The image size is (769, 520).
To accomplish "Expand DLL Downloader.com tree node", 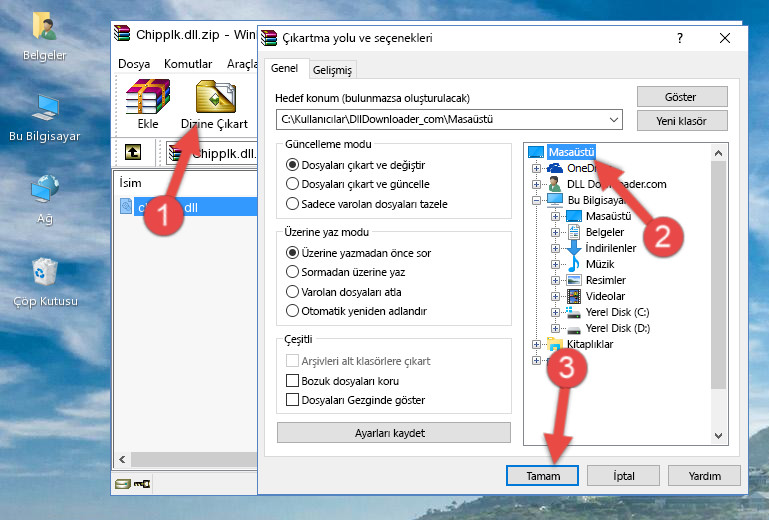I will point(536,184).
